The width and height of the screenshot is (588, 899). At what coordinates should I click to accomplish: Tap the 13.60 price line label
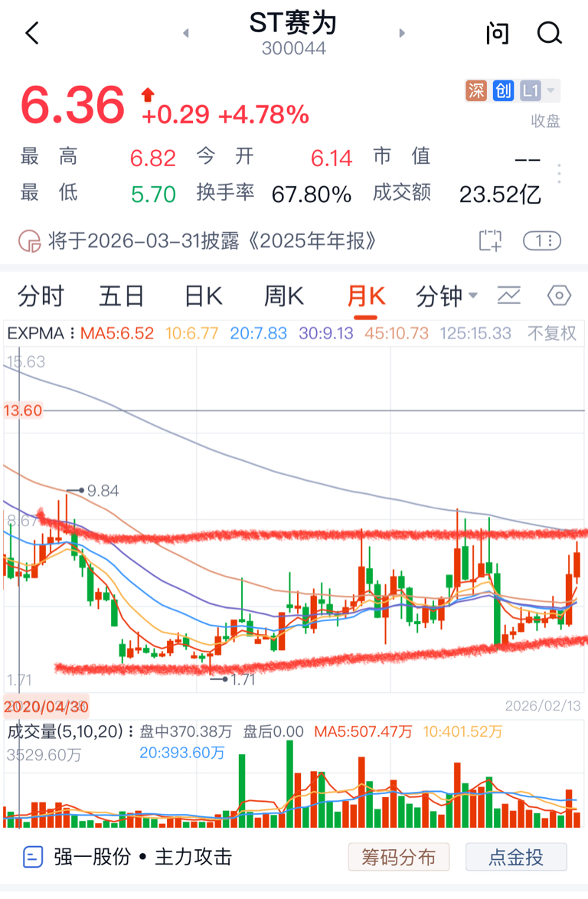(x=23, y=410)
